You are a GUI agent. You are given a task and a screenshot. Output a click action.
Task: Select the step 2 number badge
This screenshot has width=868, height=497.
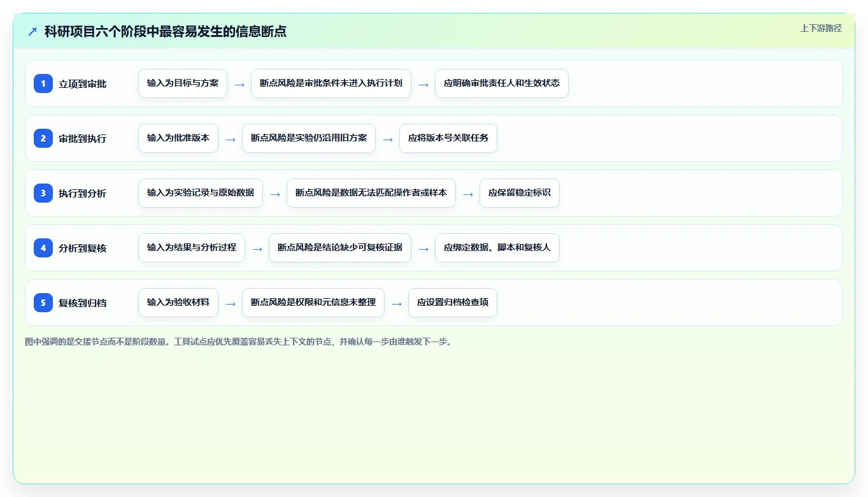point(43,138)
